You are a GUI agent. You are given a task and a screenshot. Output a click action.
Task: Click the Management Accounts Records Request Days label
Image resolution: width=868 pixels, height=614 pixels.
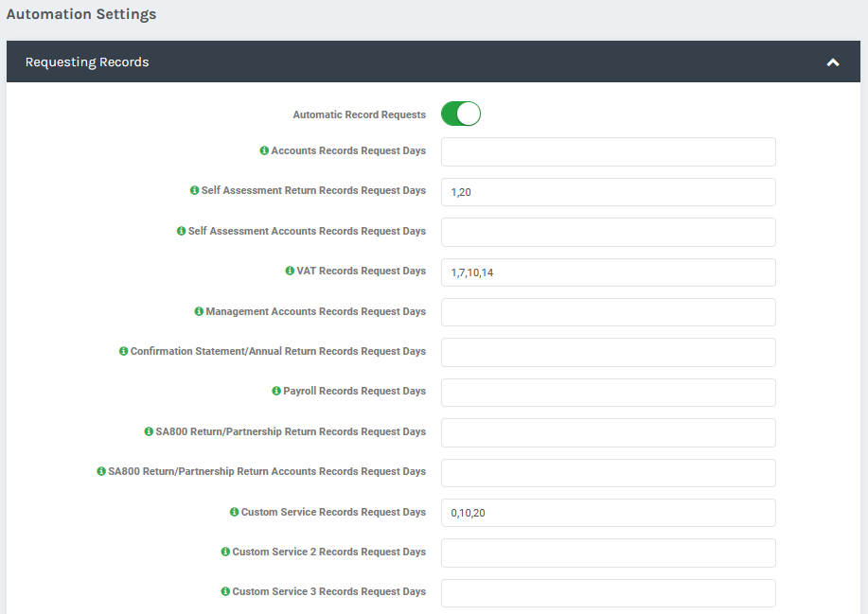(315, 311)
